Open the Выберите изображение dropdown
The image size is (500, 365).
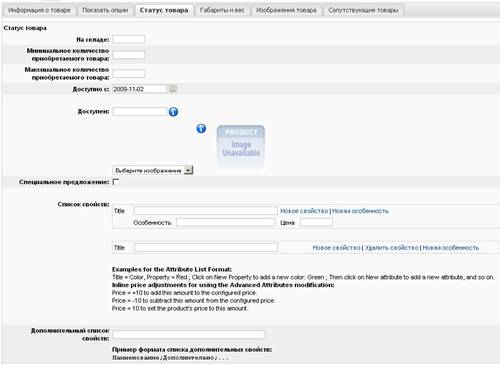point(153,170)
